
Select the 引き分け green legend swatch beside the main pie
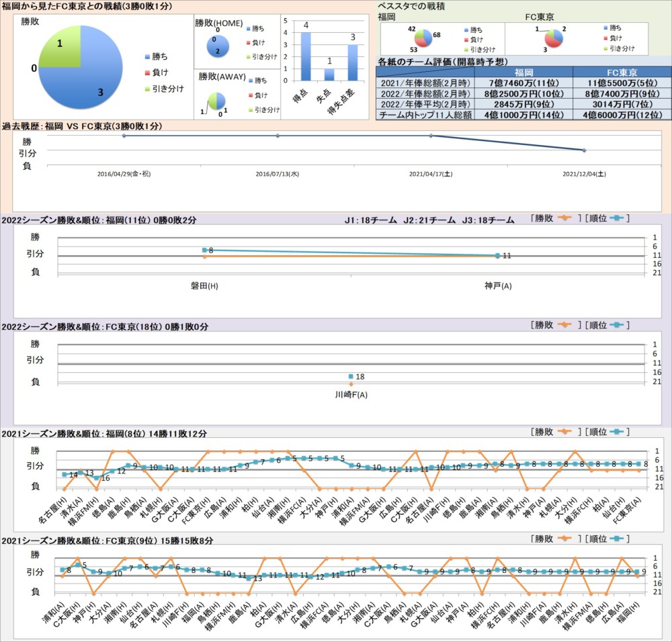(x=147, y=89)
